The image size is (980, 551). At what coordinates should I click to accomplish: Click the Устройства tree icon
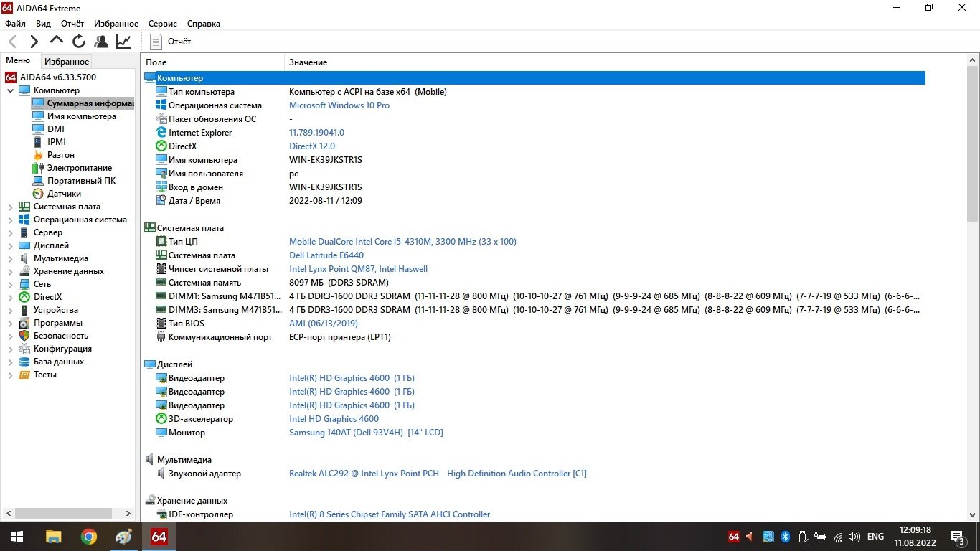(x=24, y=310)
